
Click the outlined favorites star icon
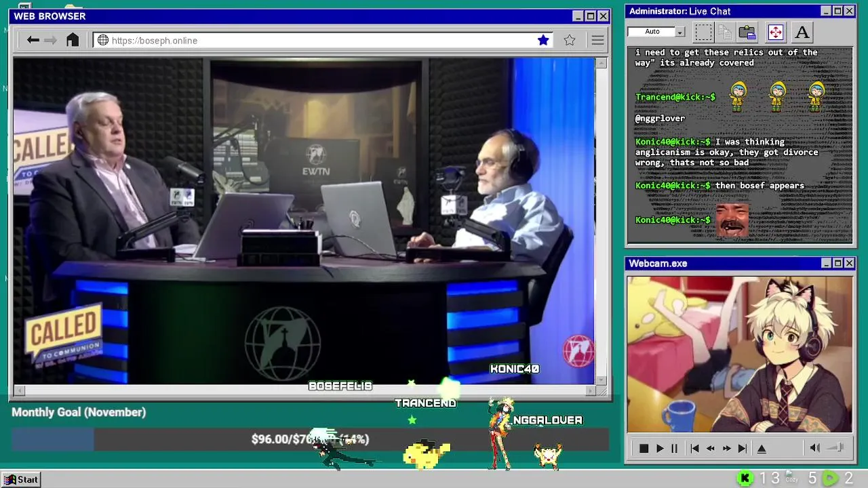570,40
